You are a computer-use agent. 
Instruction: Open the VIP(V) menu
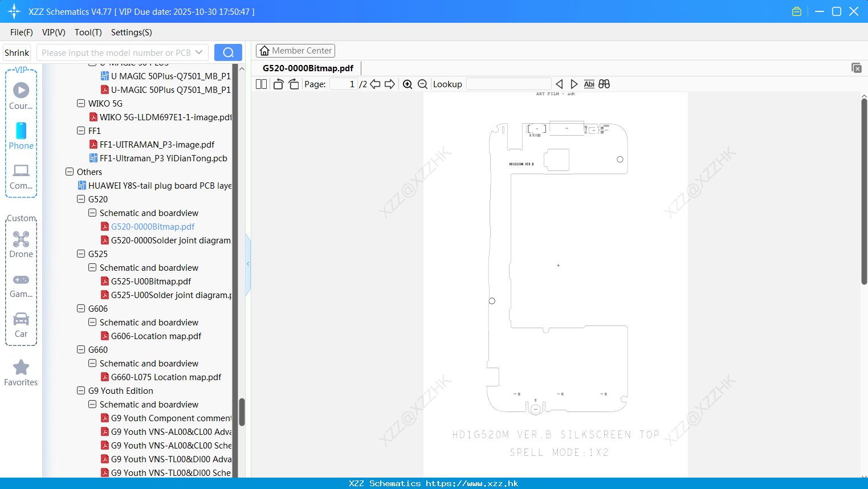[54, 32]
